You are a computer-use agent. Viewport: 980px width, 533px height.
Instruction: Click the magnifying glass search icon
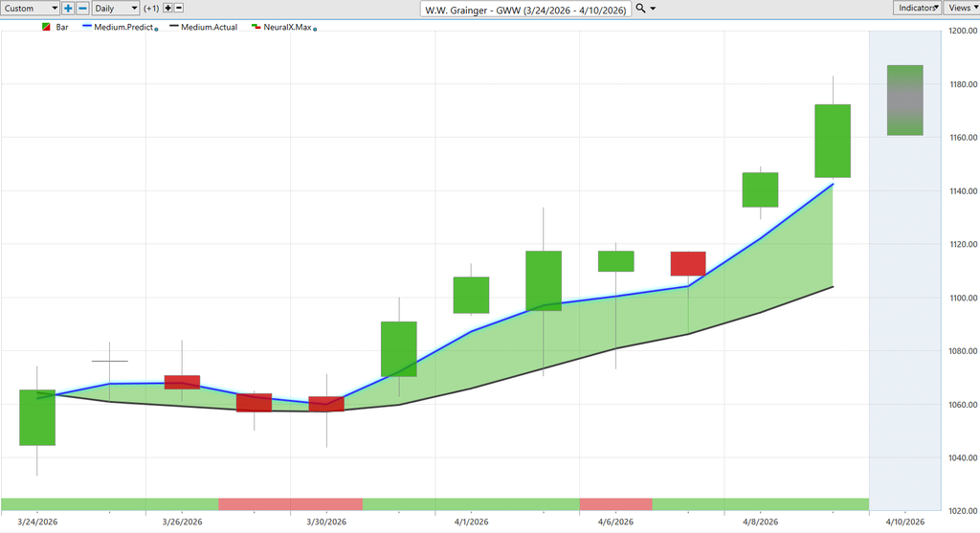[640, 8]
